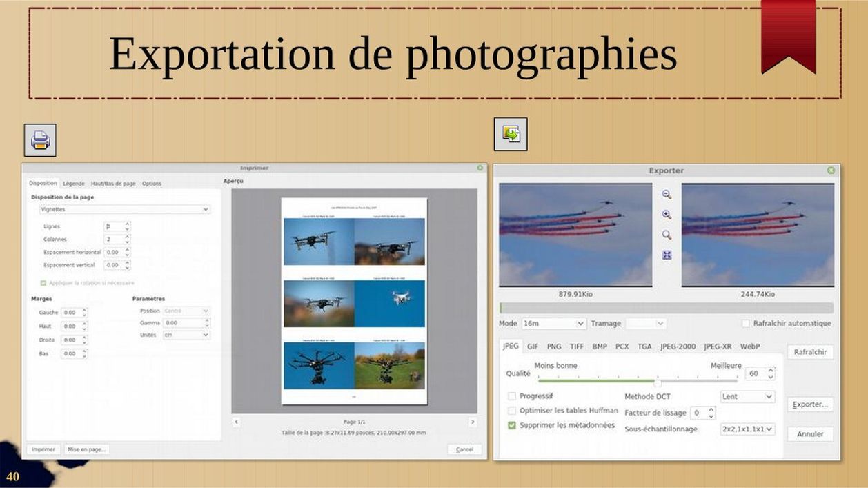Go to the previous preview page arrow
This screenshot has width=868, height=488.
pyautogui.click(x=237, y=422)
